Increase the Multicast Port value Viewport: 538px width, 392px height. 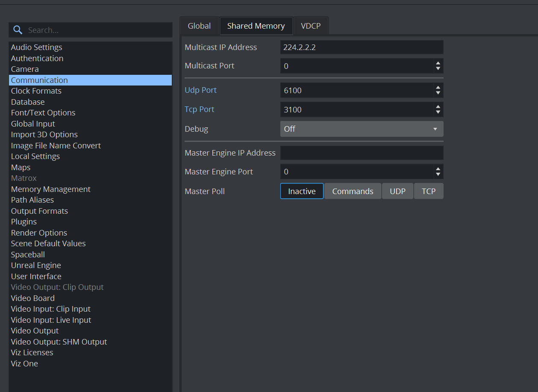point(438,63)
